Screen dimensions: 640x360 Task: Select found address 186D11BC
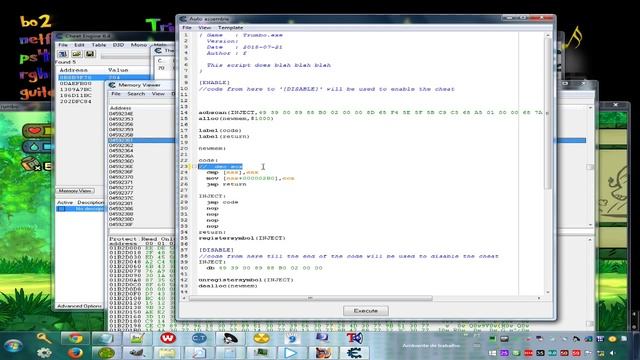[x=76, y=96]
